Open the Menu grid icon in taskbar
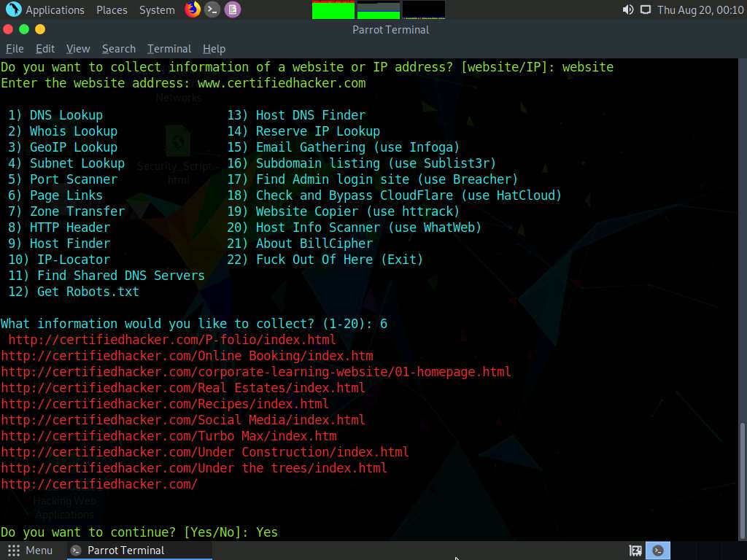Viewport: 747px width, 560px height. click(x=14, y=551)
